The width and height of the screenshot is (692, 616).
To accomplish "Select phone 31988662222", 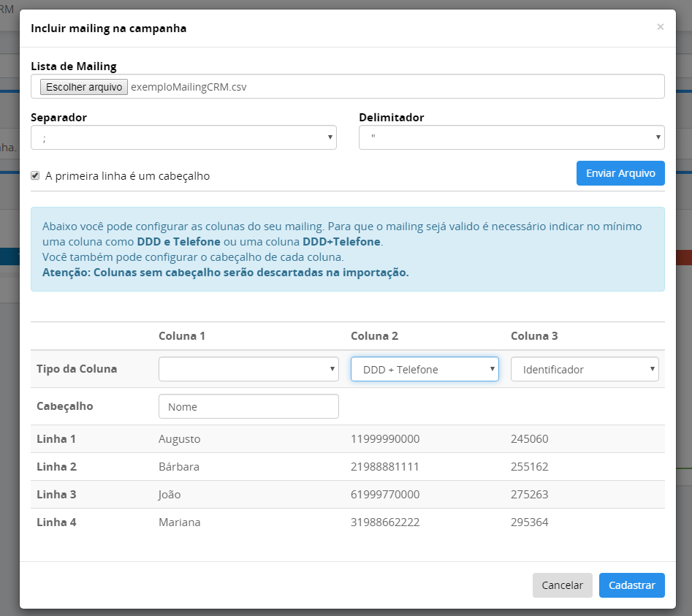I will click(x=385, y=522).
